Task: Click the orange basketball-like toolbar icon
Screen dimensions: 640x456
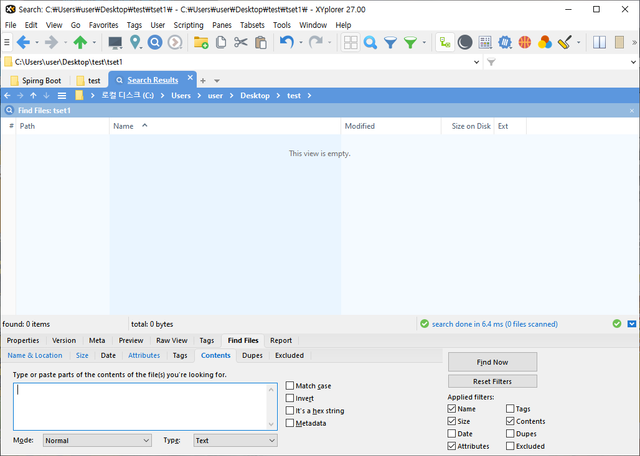Action: tap(525, 42)
